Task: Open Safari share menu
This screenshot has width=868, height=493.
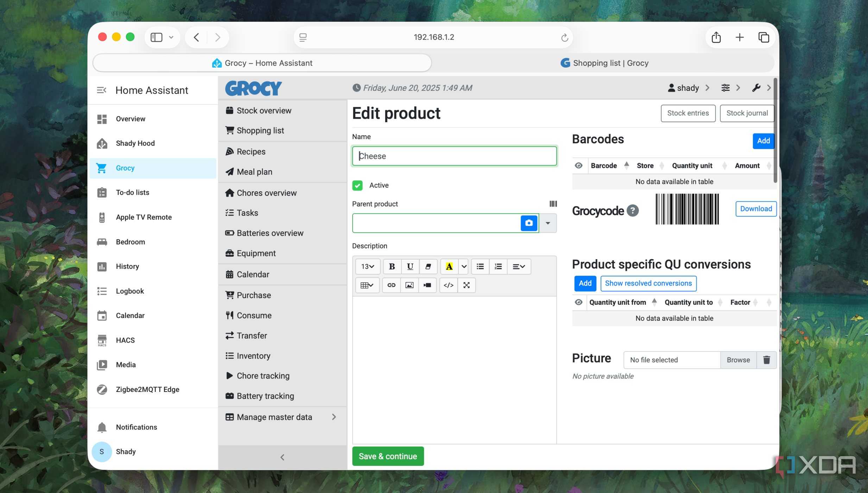Action: pos(716,37)
